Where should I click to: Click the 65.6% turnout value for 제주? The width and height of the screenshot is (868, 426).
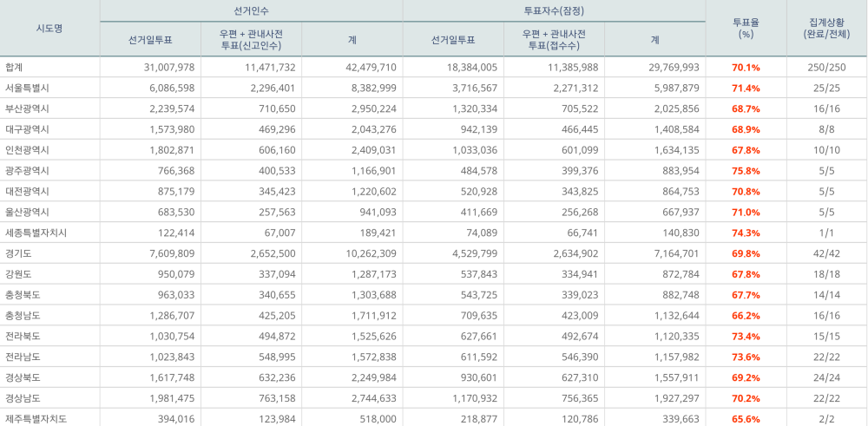(x=746, y=419)
